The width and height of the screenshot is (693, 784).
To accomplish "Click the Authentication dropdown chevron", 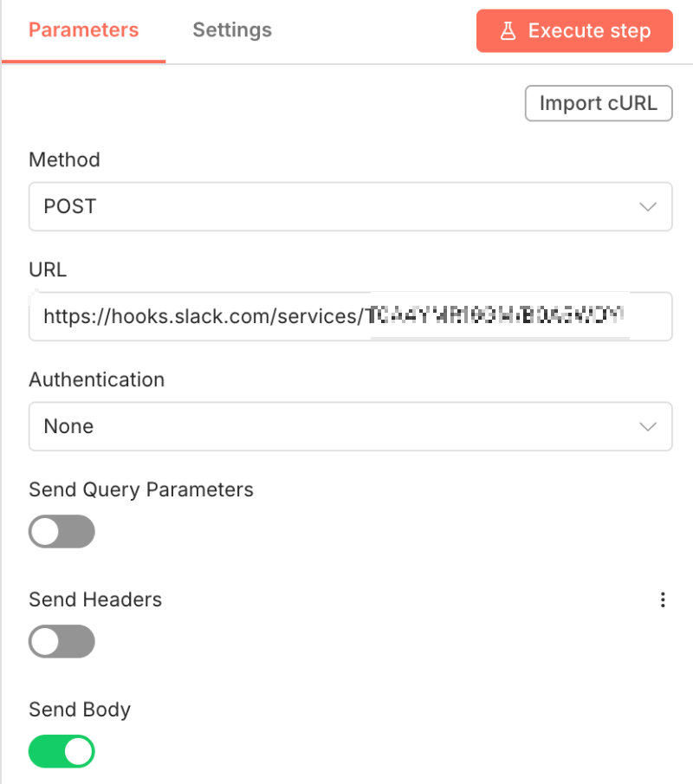I will click(648, 426).
